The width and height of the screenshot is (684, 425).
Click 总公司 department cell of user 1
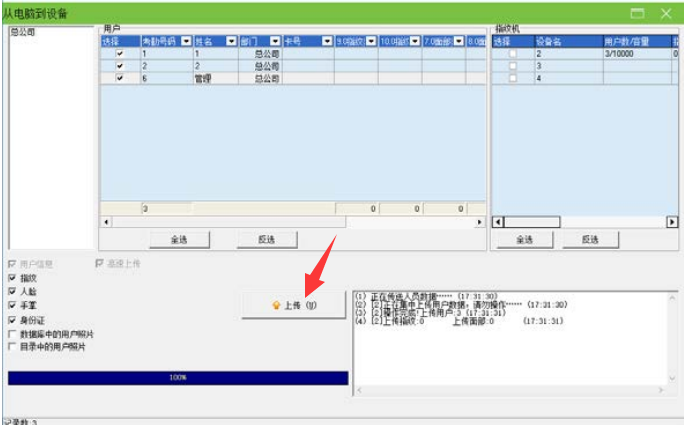point(260,54)
